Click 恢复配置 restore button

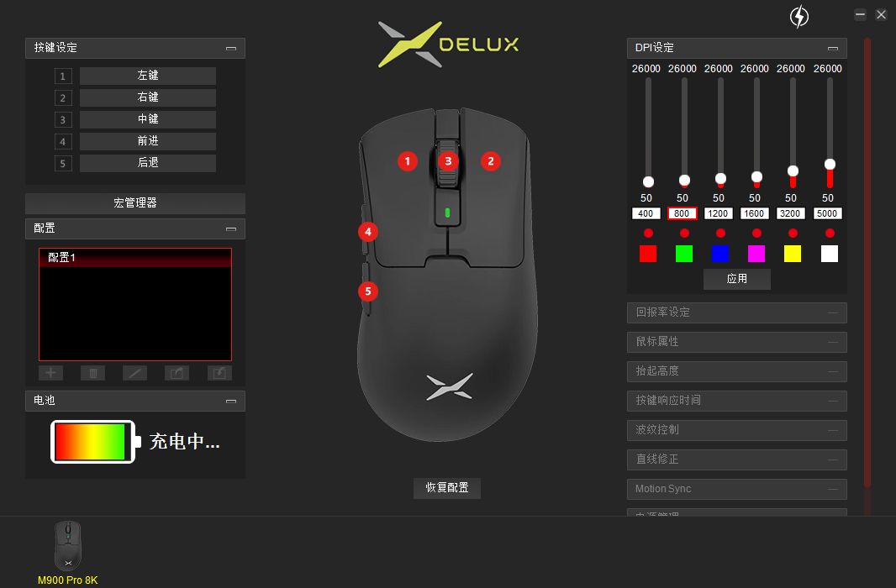point(447,487)
